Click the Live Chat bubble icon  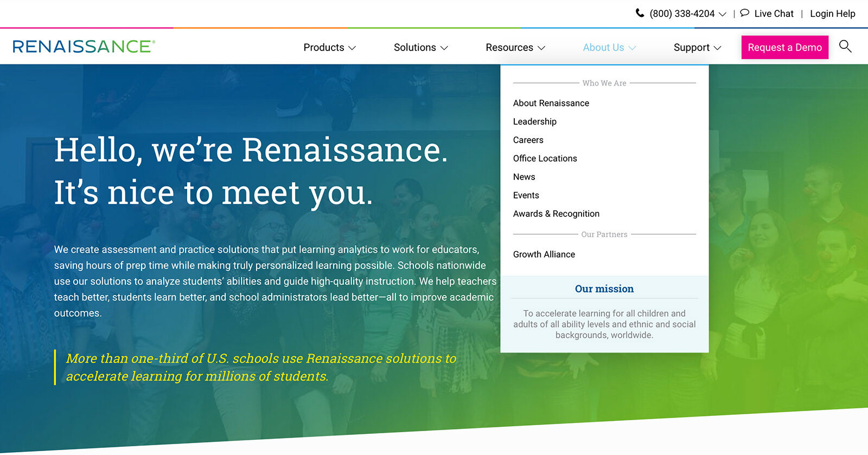tap(745, 13)
